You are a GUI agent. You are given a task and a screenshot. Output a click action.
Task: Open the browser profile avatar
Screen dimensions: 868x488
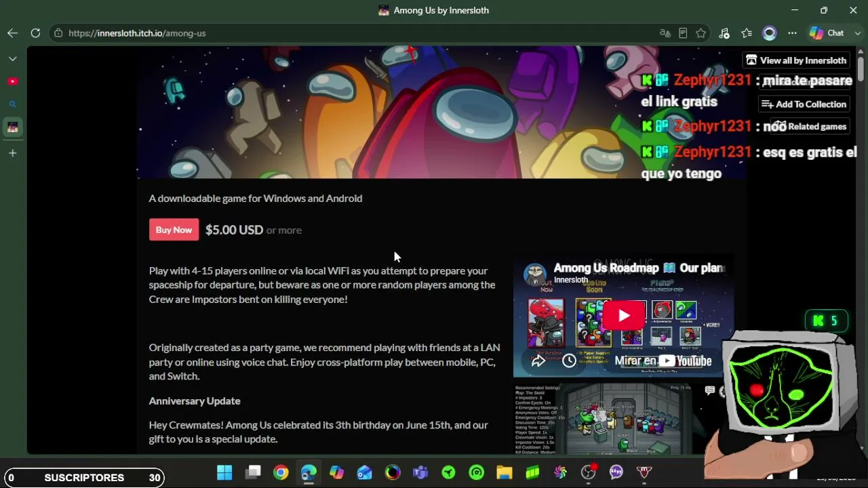coord(769,33)
